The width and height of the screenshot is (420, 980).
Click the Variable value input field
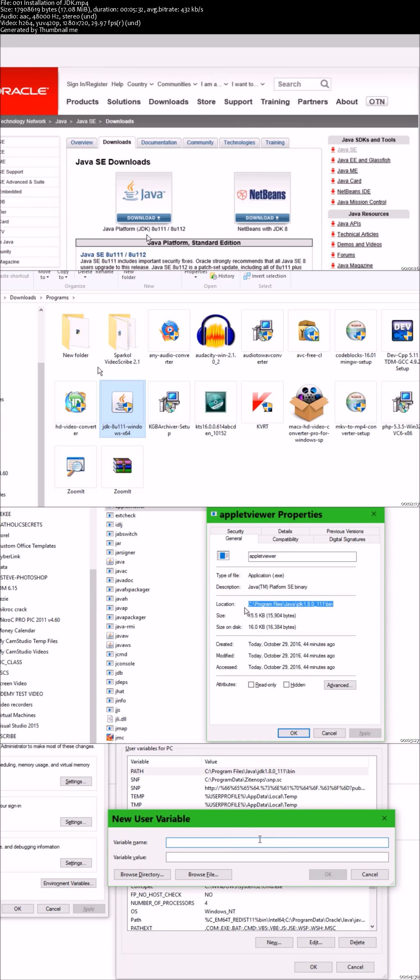(277, 857)
